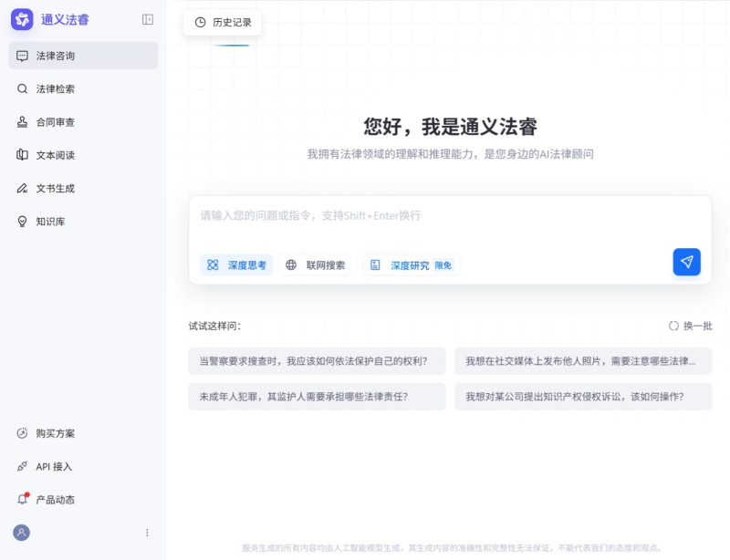Collapse the left sidebar panel

pos(145,20)
